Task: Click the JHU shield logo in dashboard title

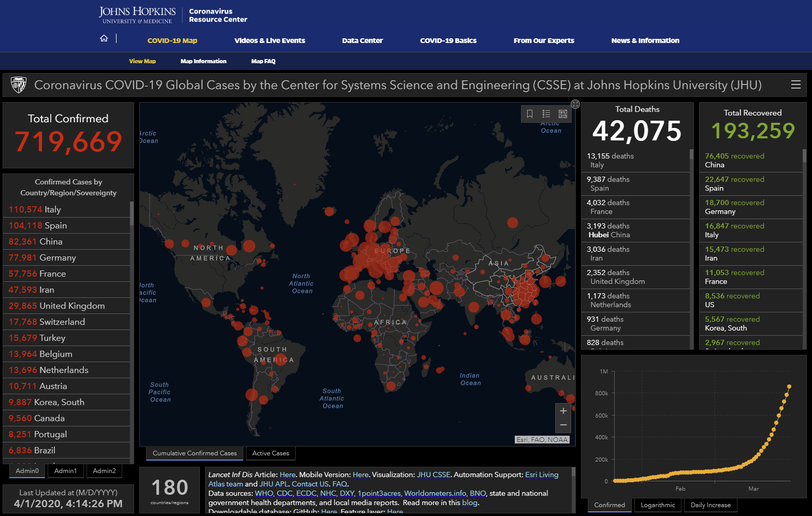Action: point(19,85)
